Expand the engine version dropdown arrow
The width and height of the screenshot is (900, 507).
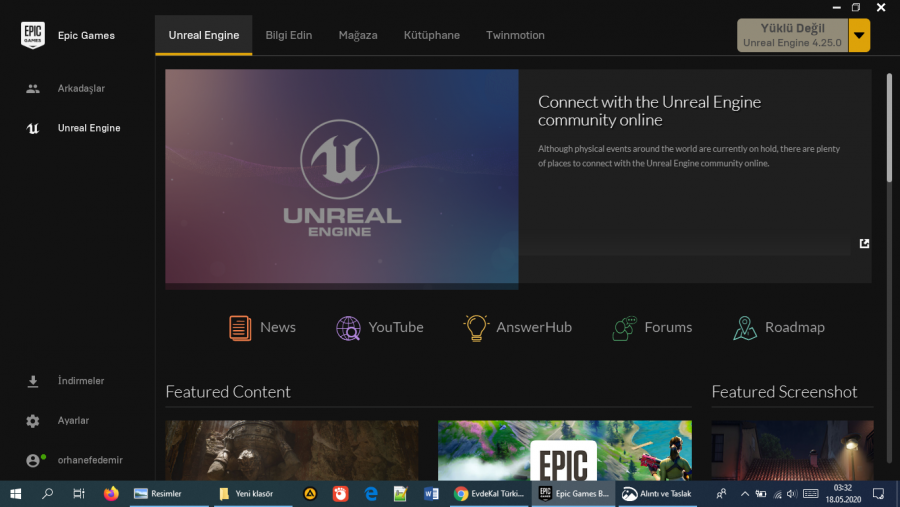pos(859,35)
